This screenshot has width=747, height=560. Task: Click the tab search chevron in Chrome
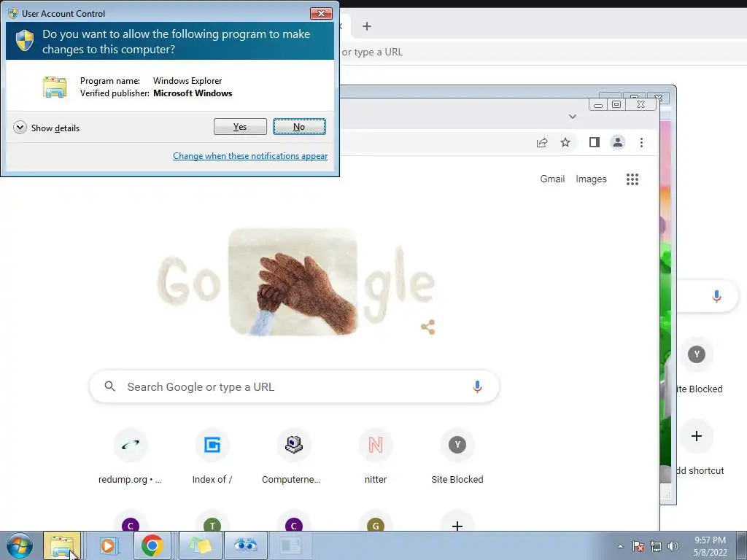click(x=573, y=116)
